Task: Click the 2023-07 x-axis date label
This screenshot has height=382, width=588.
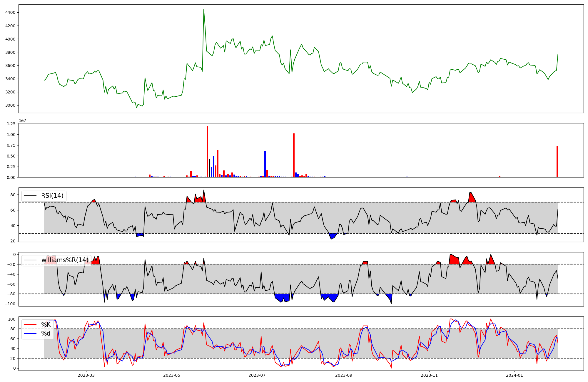Action: pyautogui.click(x=257, y=375)
